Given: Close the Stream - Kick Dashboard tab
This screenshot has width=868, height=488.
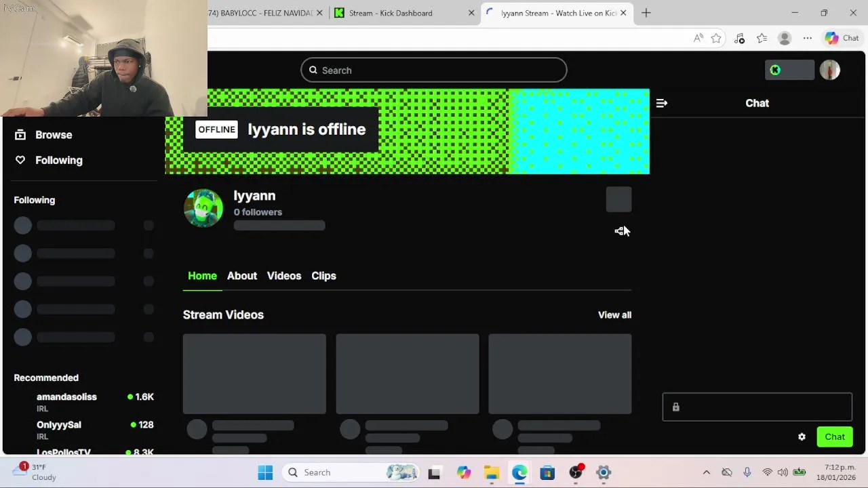Looking at the screenshot, I should click(471, 13).
